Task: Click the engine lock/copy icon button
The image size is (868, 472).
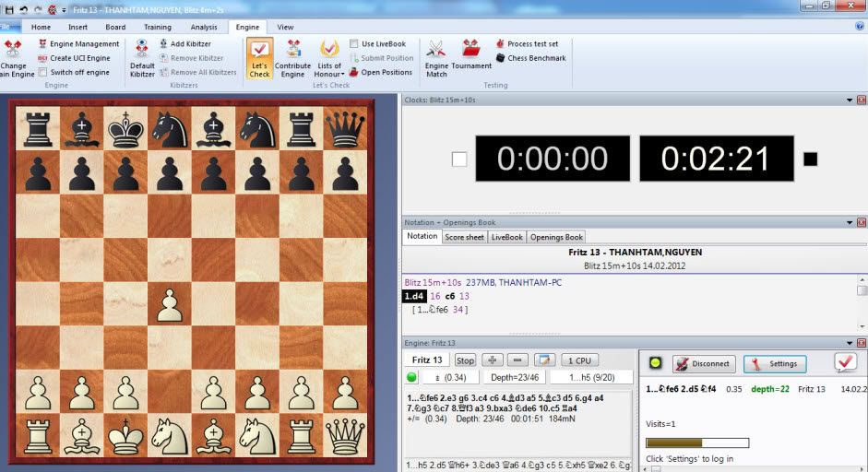Action: pyautogui.click(x=545, y=360)
